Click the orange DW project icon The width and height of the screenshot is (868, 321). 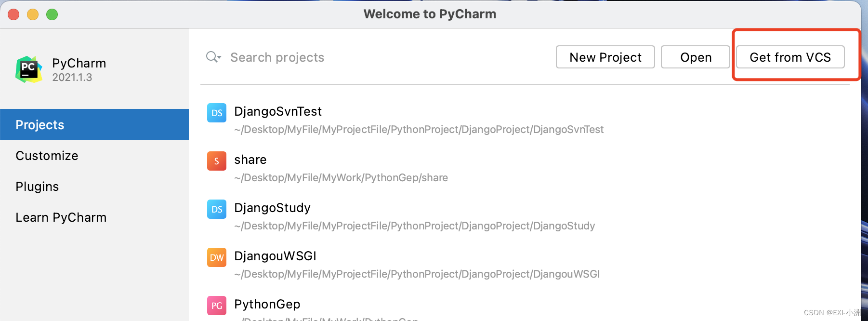[x=217, y=257]
